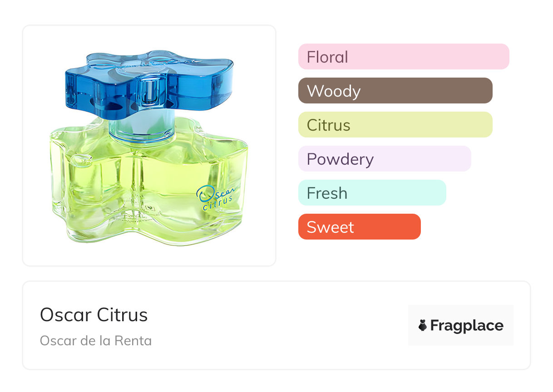Pick the lavender Powdery accord bar

pos(385,159)
